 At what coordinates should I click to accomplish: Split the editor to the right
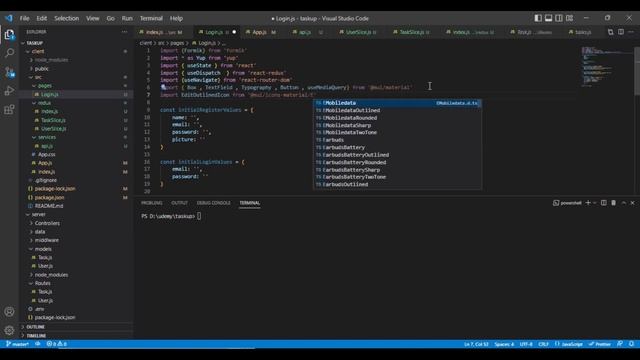coord(621,32)
